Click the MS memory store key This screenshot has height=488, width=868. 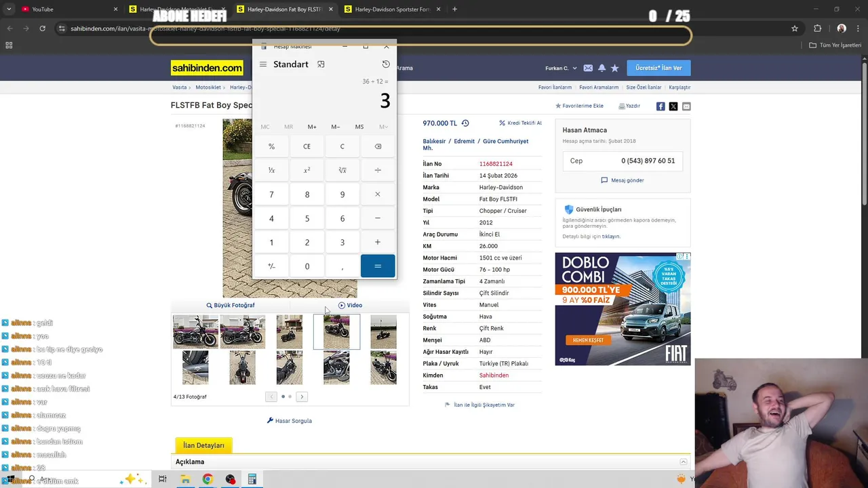click(359, 127)
